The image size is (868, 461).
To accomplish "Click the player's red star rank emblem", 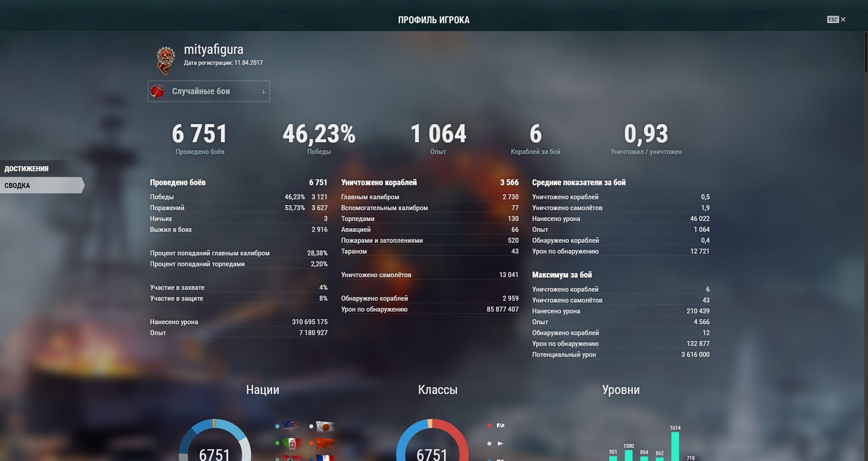I will pos(165,60).
